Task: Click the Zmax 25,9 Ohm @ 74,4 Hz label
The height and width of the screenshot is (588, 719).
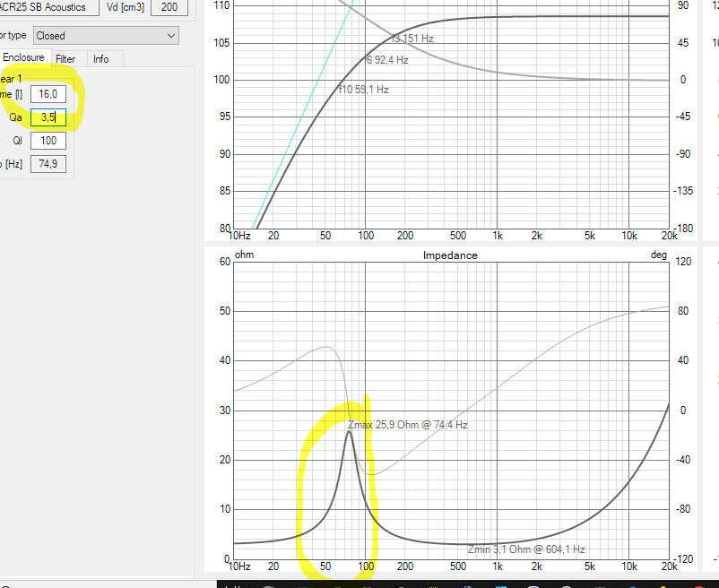Action: (408, 425)
